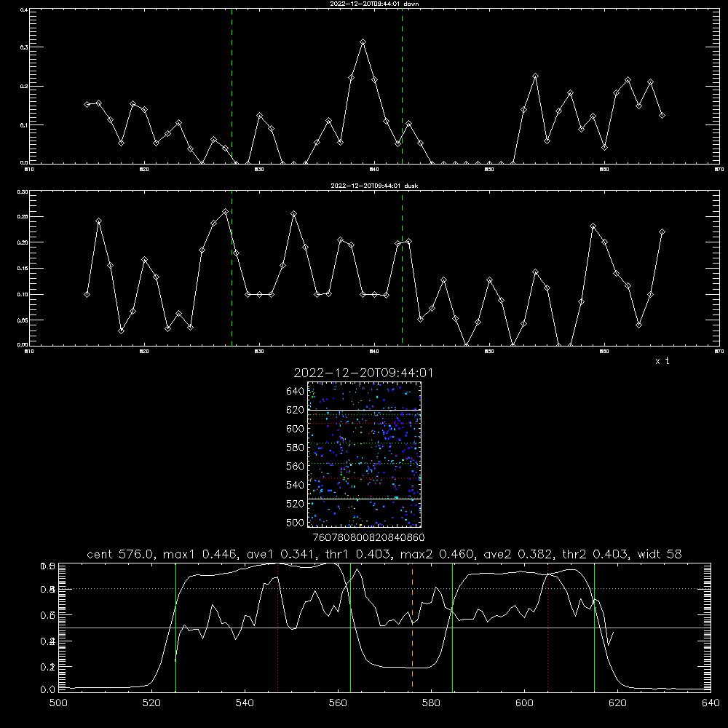Screen dimensions: 728x728
Task: Click the '500' x-axis label of the bottom plot
Action: tap(58, 703)
